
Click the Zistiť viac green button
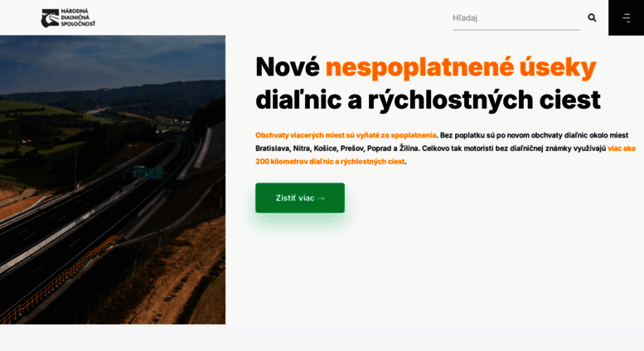click(300, 198)
